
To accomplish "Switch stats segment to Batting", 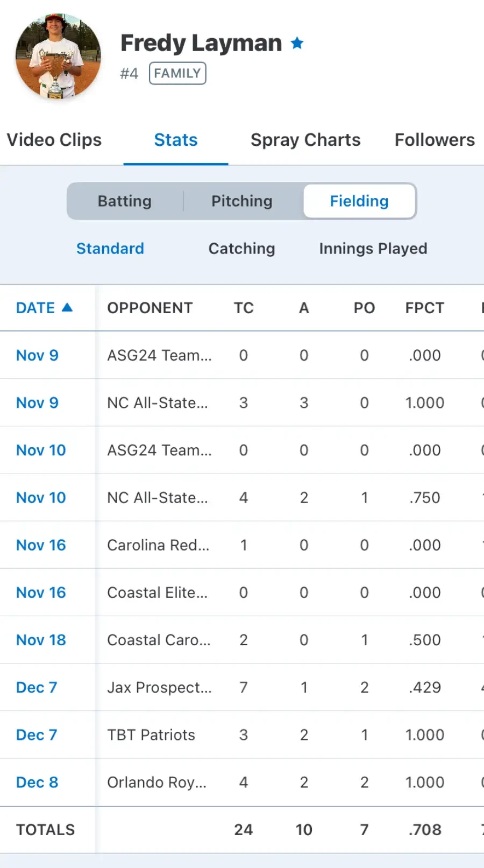I will [x=125, y=201].
